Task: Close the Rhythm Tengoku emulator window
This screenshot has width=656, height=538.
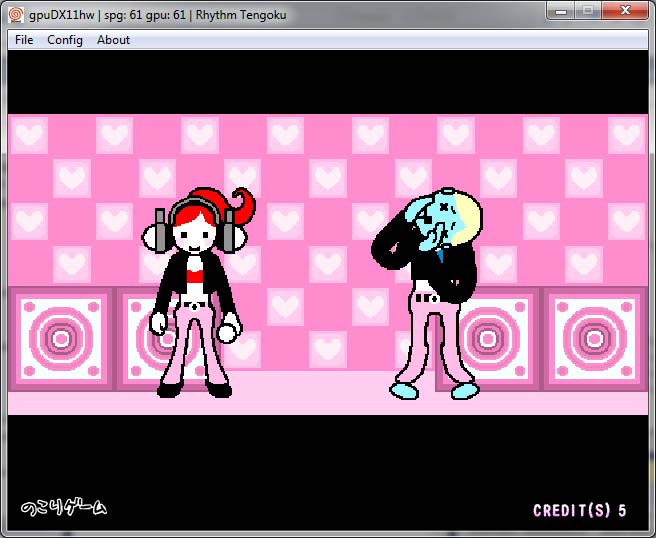Action: click(x=627, y=11)
